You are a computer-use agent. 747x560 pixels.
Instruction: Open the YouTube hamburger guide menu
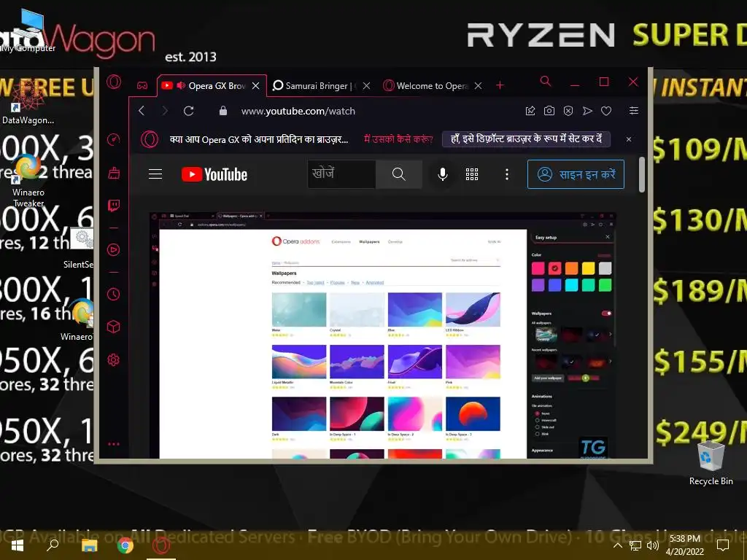click(155, 174)
